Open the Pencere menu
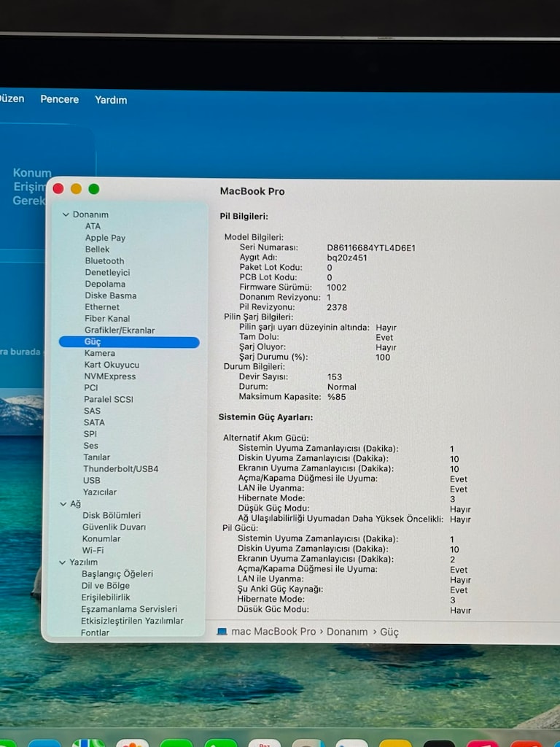560x747 pixels. click(60, 99)
